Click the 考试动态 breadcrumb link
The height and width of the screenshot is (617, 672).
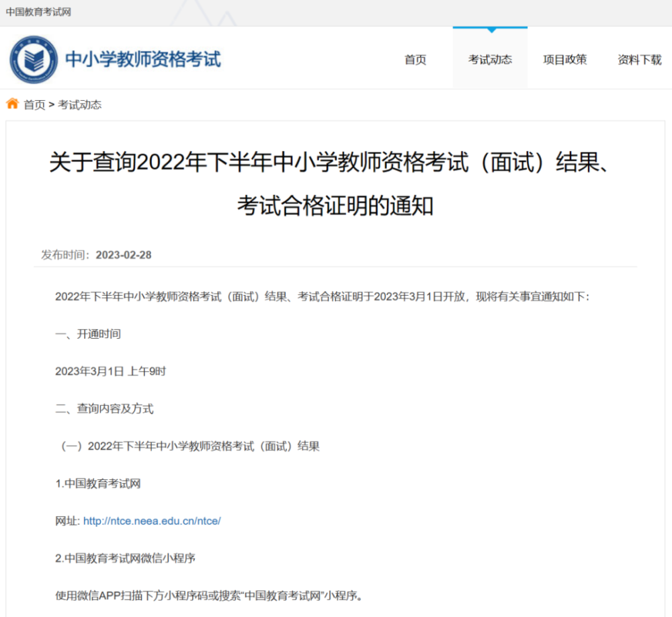[x=79, y=105]
